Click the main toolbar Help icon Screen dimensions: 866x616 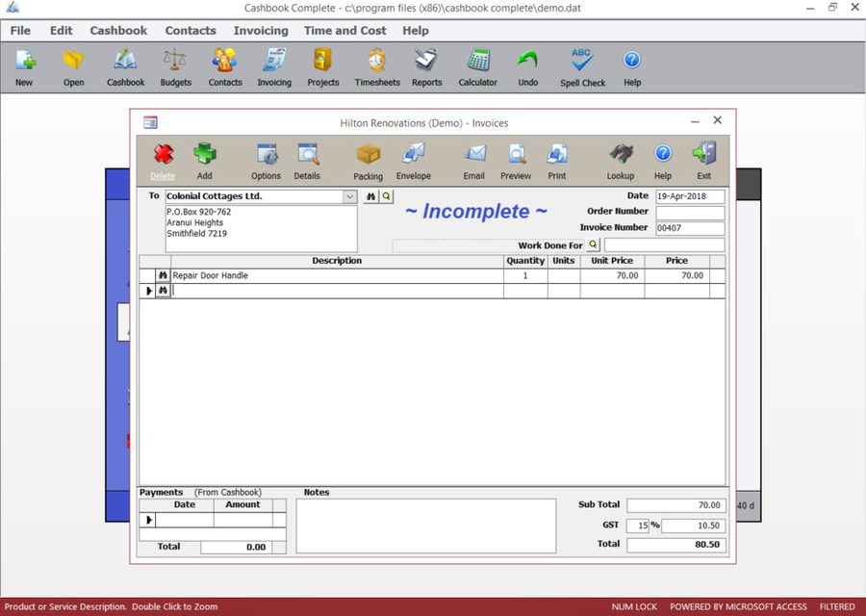coord(632,60)
